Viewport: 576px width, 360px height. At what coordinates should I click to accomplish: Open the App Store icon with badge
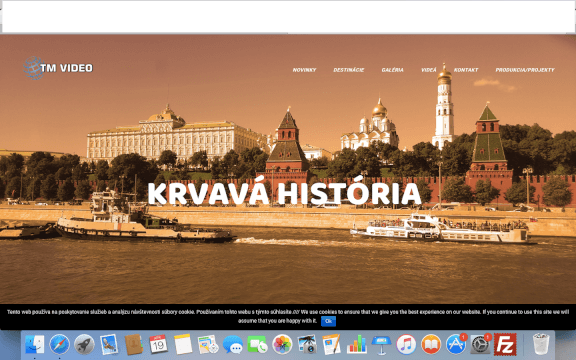456,345
